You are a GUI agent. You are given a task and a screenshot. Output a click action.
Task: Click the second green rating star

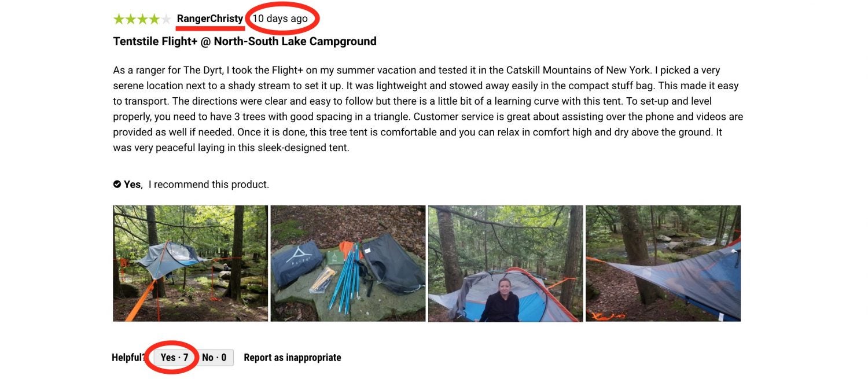pos(131,19)
